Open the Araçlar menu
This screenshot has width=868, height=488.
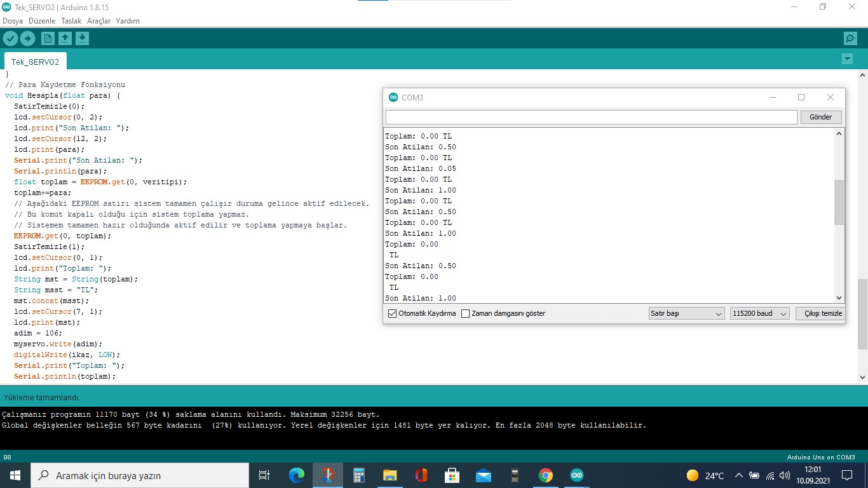tap(98, 21)
